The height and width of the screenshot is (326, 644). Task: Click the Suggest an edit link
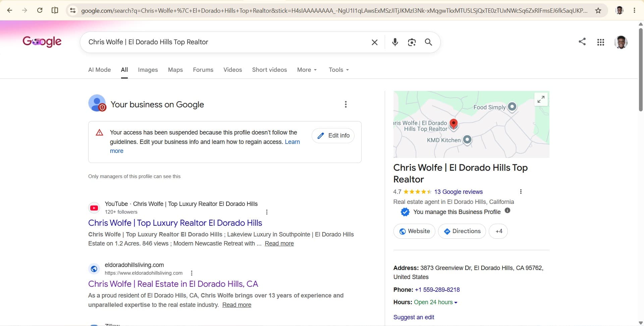pos(414,317)
